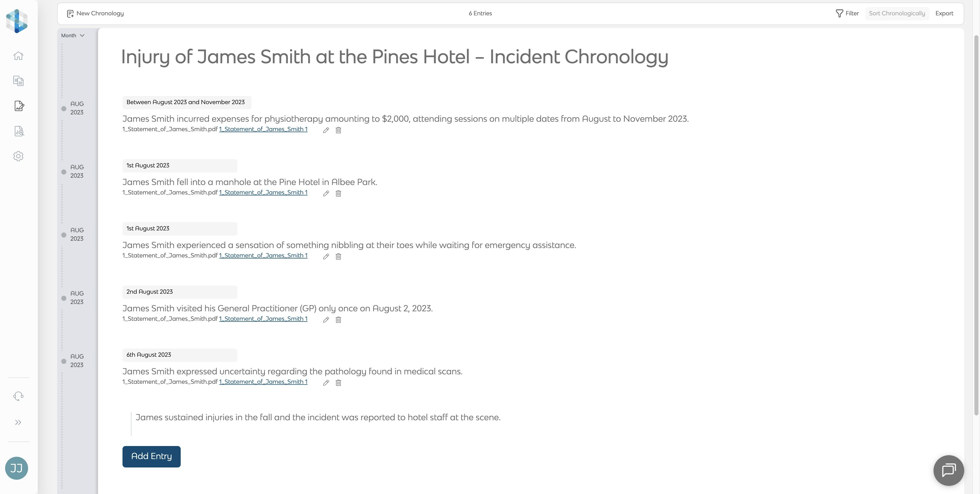Viewport: 980px width, 494px height.
Task: Open the settings gear in sidebar
Action: click(18, 156)
